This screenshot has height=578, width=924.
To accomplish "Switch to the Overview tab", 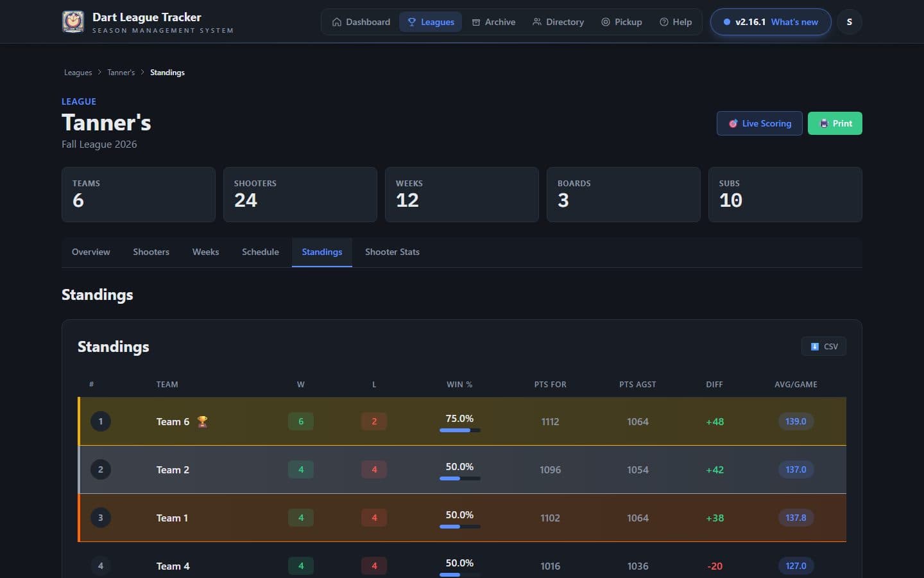I will 91,252.
